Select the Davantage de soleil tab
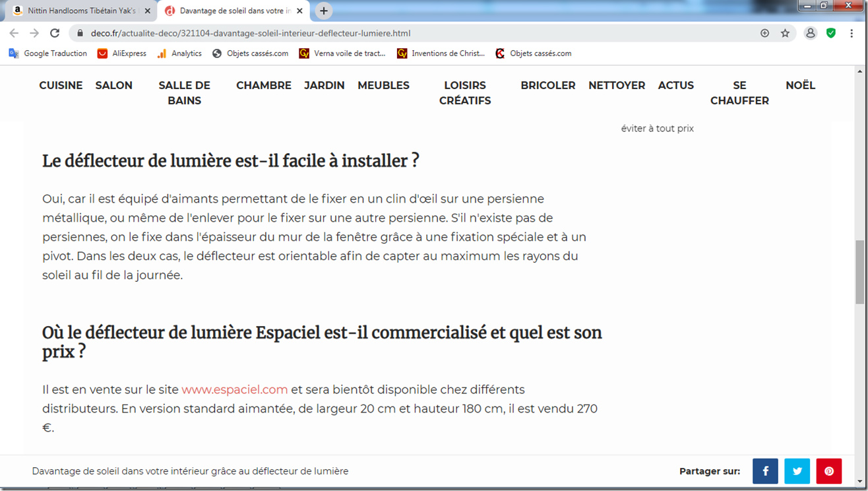 point(233,11)
